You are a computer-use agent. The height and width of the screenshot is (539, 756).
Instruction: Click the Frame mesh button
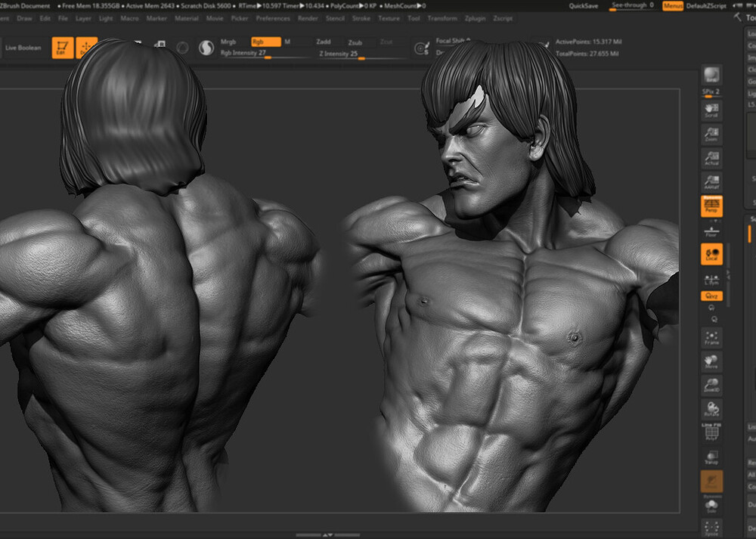point(711,337)
